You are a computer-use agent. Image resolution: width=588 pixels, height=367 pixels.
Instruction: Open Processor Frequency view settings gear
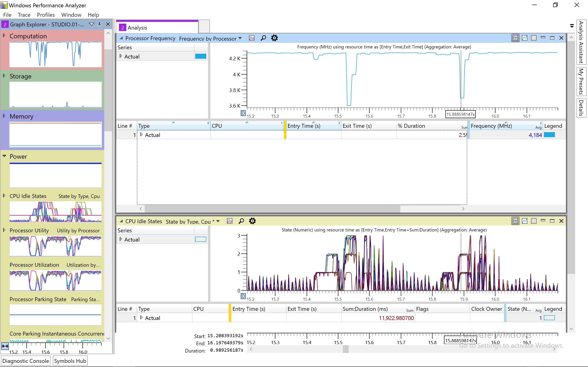tap(274, 38)
